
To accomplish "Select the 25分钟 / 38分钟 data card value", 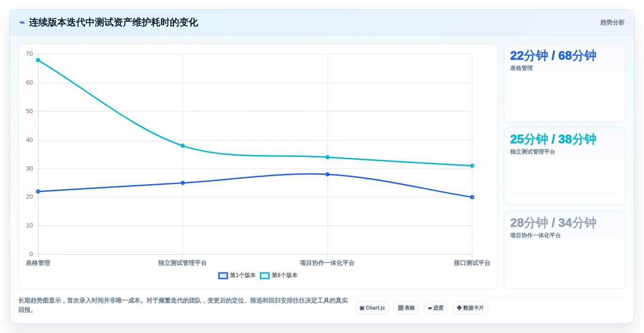I will tap(553, 139).
